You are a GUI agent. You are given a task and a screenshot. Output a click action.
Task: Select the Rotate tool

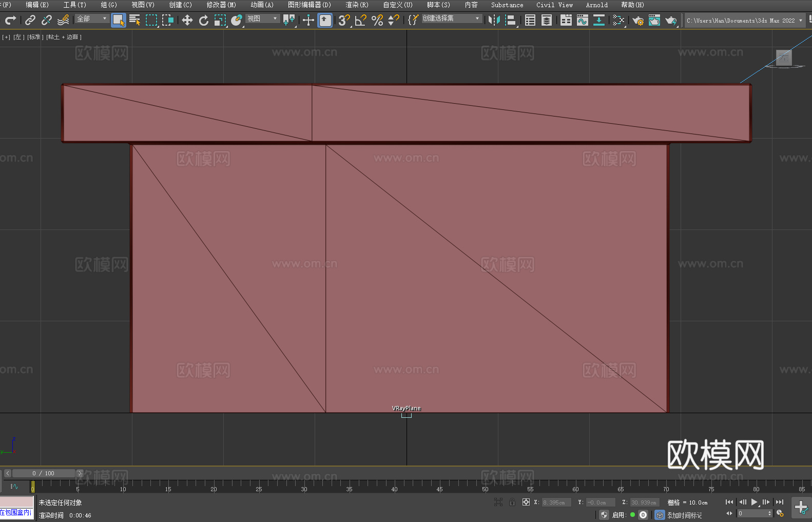point(204,20)
